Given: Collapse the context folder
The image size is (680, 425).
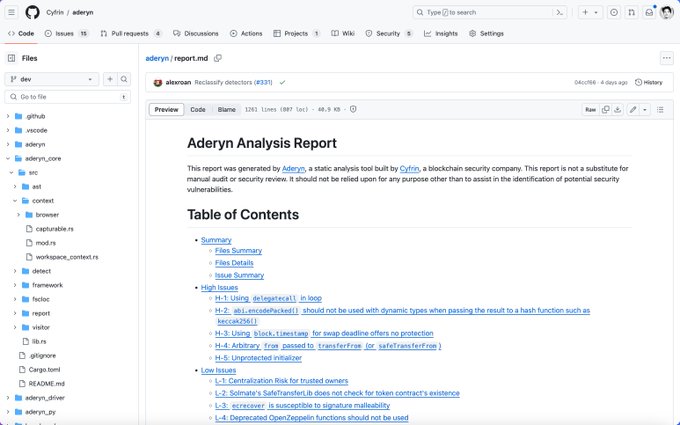Looking at the screenshot, I should tap(15, 201).
